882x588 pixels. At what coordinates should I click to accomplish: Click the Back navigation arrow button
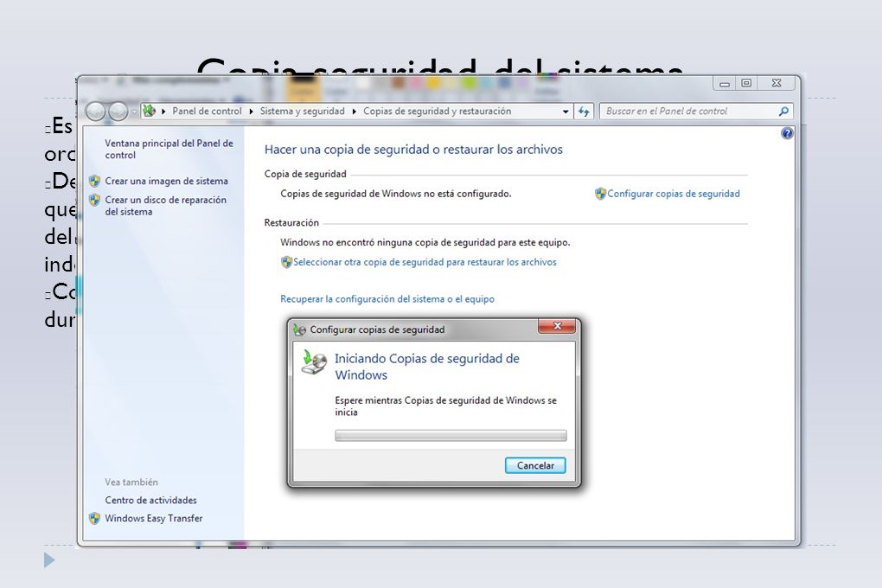96,112
